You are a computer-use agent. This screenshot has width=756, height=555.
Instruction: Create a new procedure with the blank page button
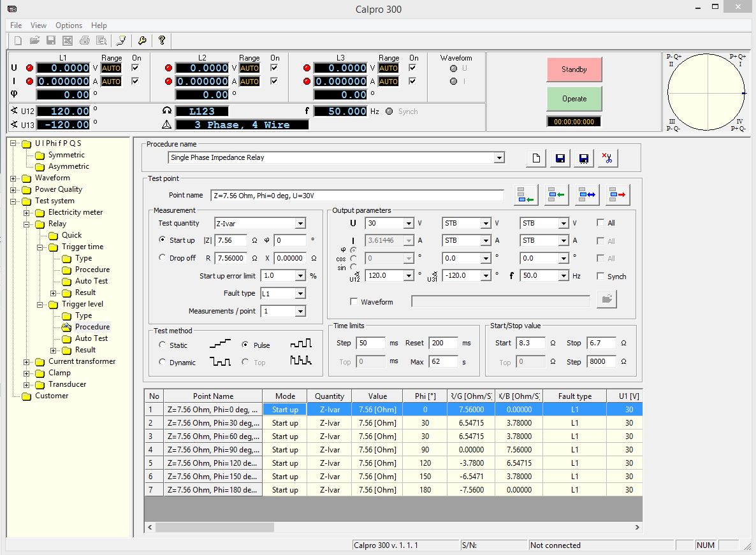536,158
